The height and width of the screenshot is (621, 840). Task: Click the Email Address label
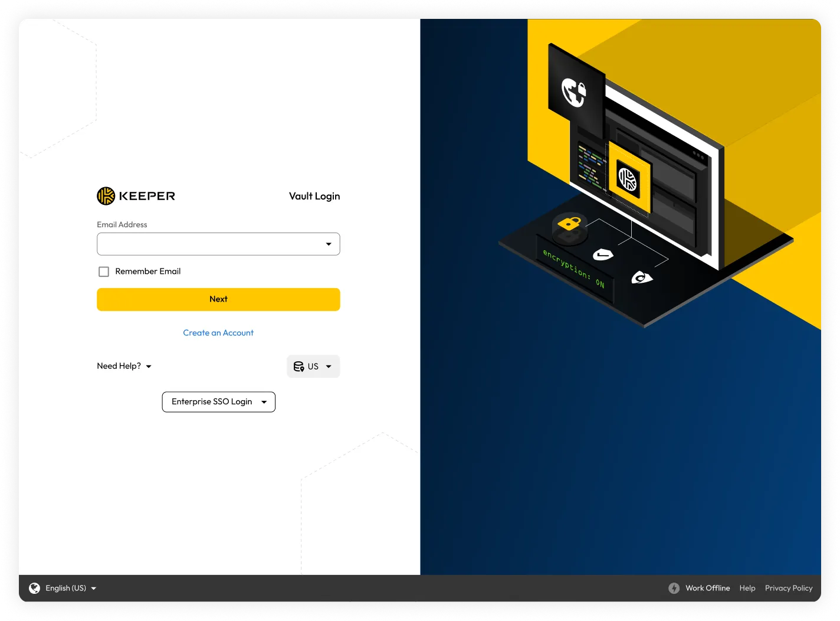[122, 224]
